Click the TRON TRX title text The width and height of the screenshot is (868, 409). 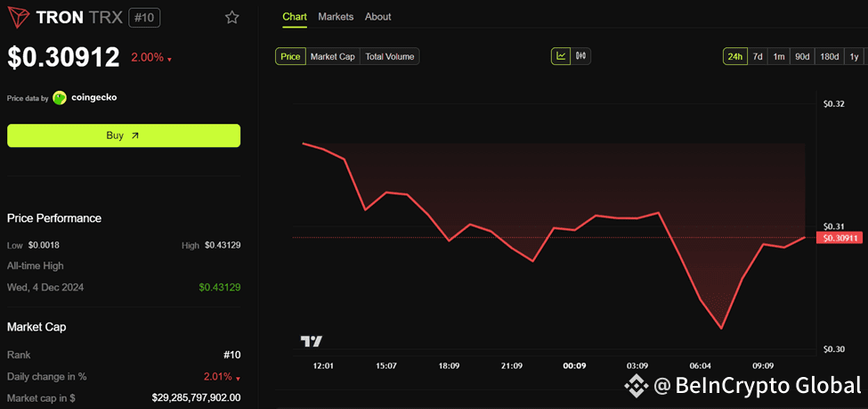80,19
